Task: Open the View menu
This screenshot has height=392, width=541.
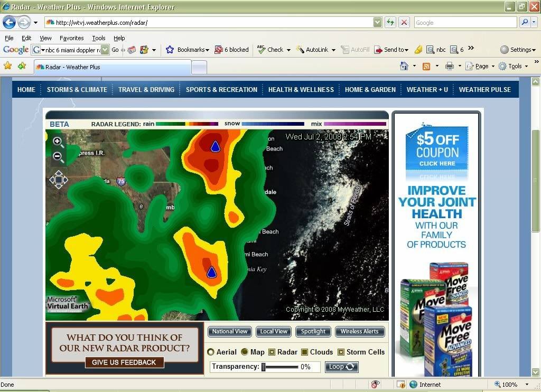Action: tap(45, 38)
